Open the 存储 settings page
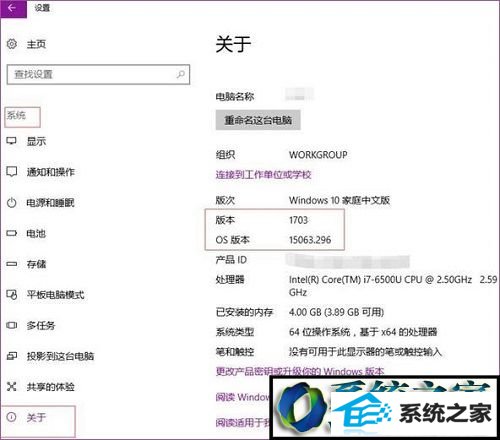 [x=36, y=264]
